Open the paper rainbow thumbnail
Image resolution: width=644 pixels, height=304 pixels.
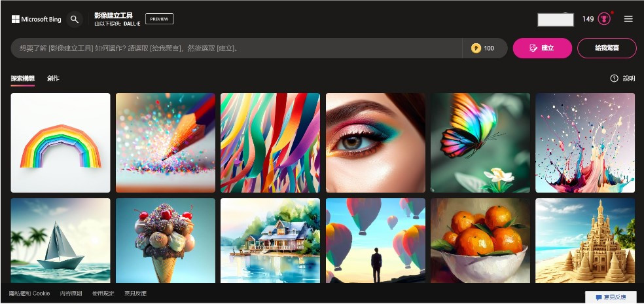point(60,143)
